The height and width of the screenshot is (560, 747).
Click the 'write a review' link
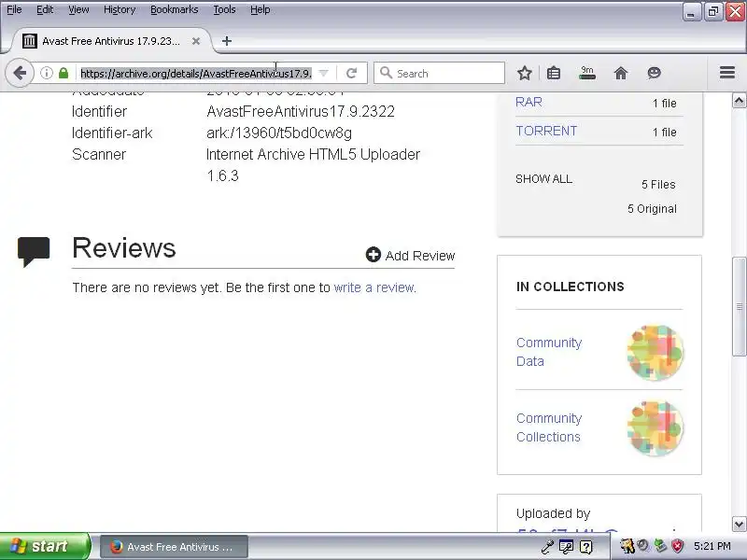coord(374,287)
